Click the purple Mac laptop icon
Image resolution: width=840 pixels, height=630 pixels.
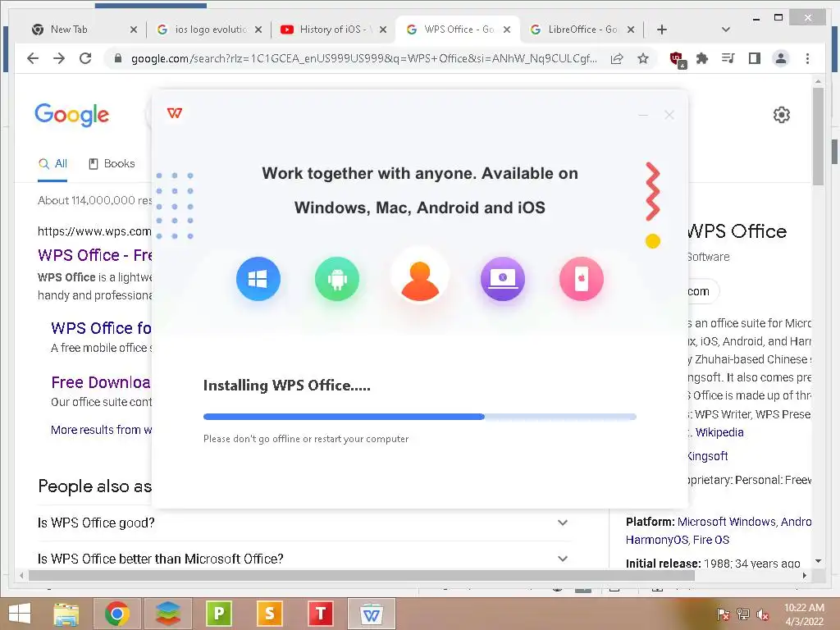503,279
